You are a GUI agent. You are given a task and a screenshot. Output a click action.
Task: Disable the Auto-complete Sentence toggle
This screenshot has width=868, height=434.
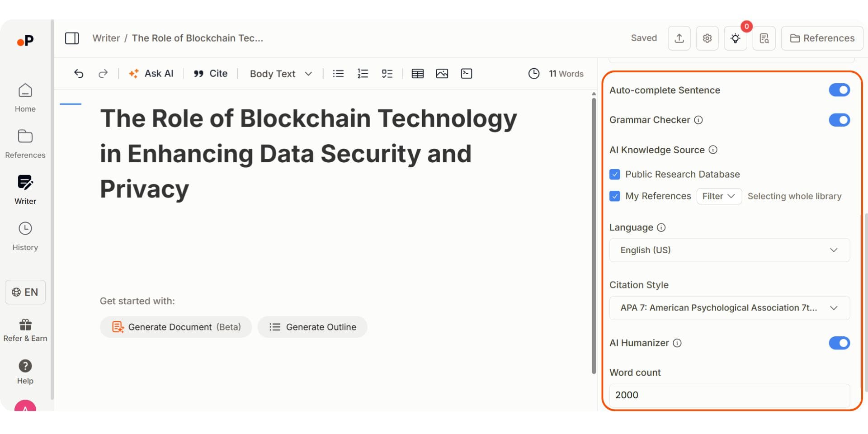(840, 90)
